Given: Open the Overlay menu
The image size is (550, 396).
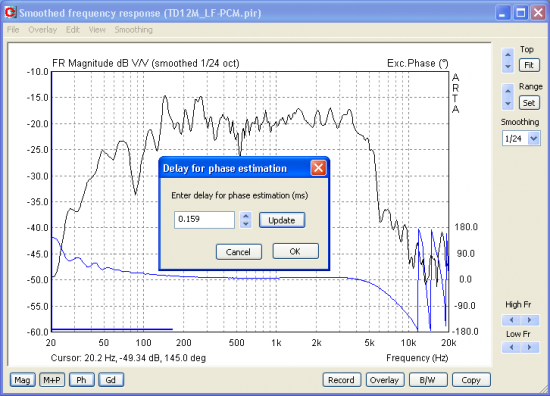Looking at the screenshot, I should point(42,30).
